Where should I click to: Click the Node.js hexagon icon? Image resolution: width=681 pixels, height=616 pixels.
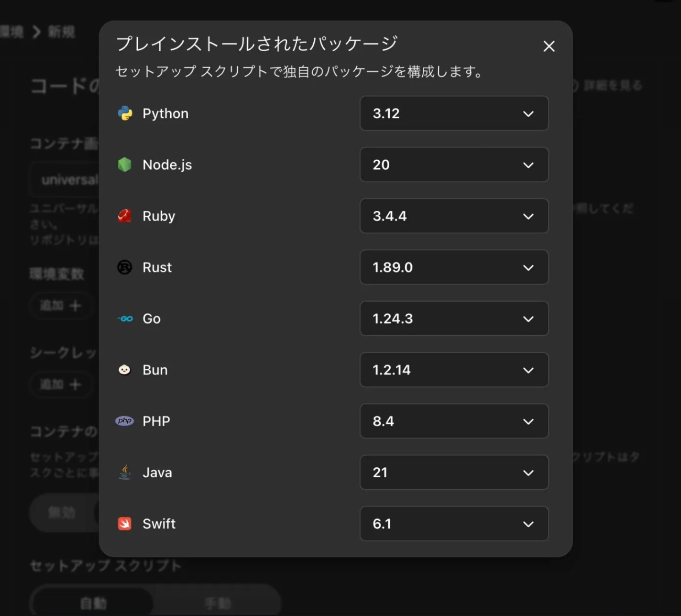pos(124,165)
